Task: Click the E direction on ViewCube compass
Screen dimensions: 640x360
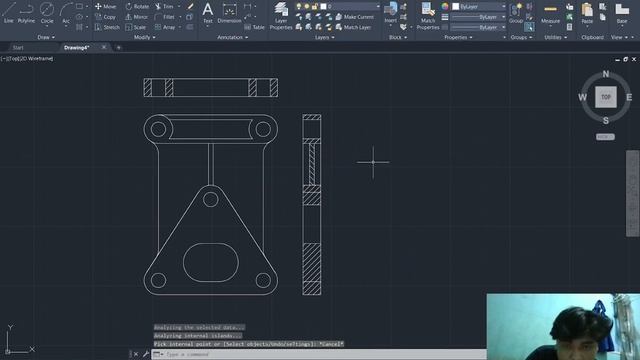Action: click(x=629, y=97)
